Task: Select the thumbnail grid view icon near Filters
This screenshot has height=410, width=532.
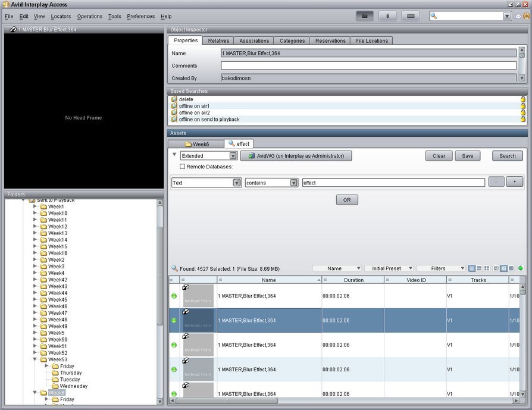Action: [x=486, y=268]
